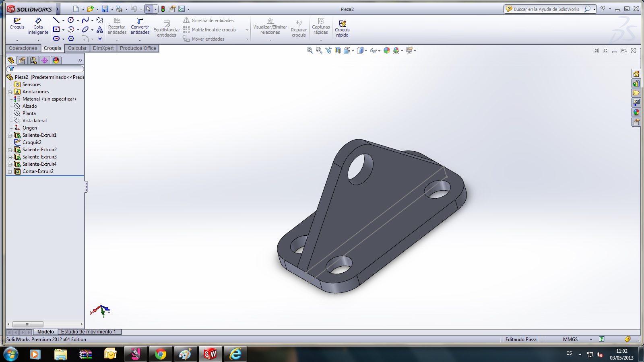Click the MMGS unit system status entry
This screenshot has width=644, height=362.
click(570, 339)
